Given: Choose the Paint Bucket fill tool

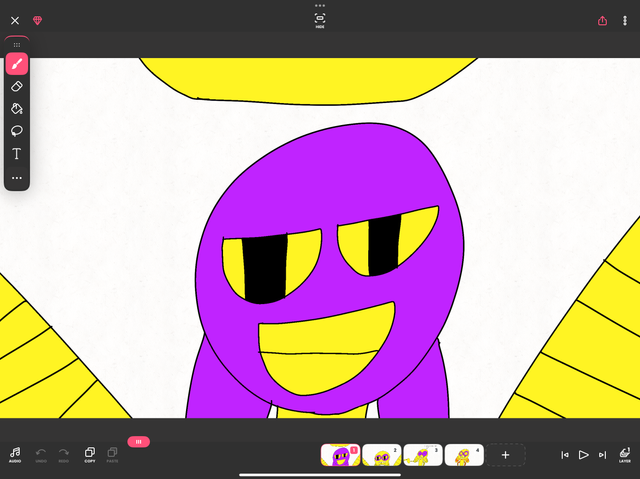Looking at the screenshot, I should 17,109.
